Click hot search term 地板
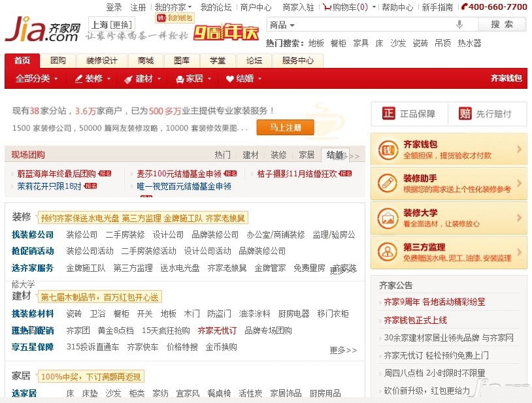The height and width of the screenshot is (403, 532). (316, 43)
